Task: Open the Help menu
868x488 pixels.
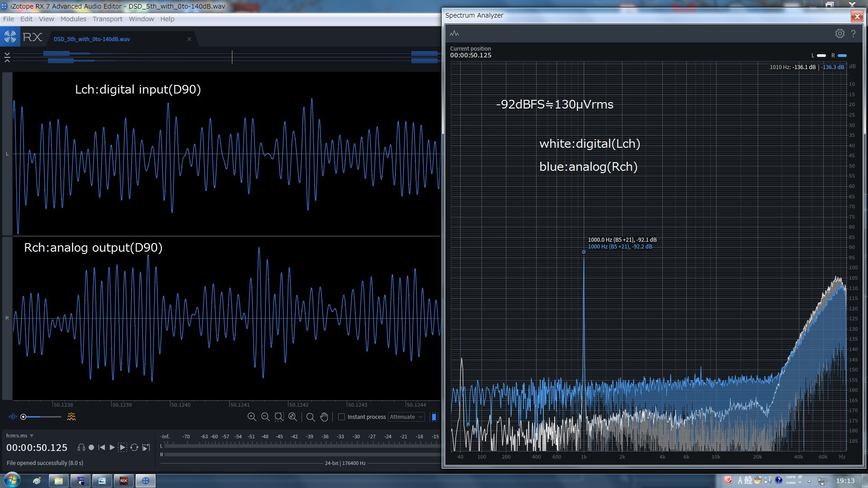Action: pyautogui.click(x=167, y=19)
